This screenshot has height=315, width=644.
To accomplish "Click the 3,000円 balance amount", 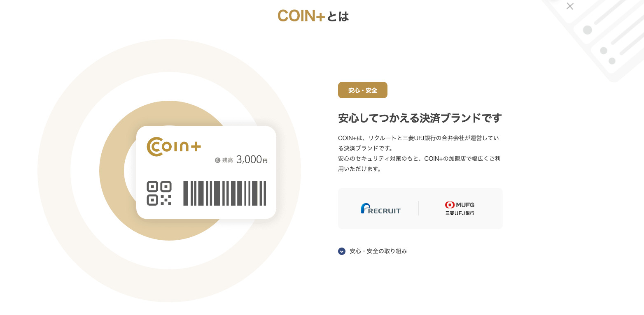I will (252, 160).
